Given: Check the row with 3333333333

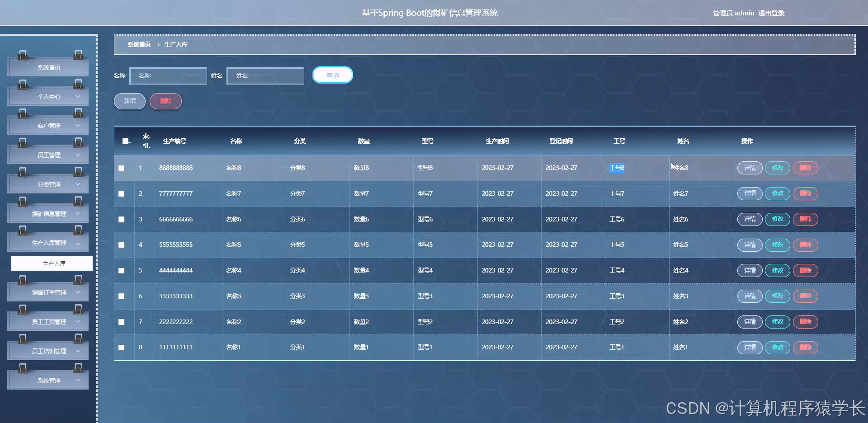Looking at the screenshot, I should [x=121, y=296].
